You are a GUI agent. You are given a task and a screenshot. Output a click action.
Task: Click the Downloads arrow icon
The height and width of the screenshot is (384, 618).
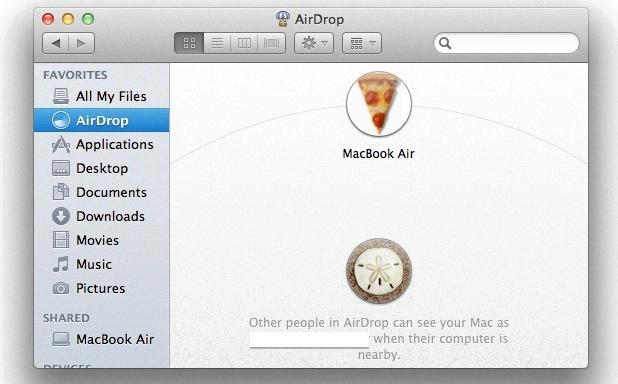pyautogui.click(x=61, y=216)
